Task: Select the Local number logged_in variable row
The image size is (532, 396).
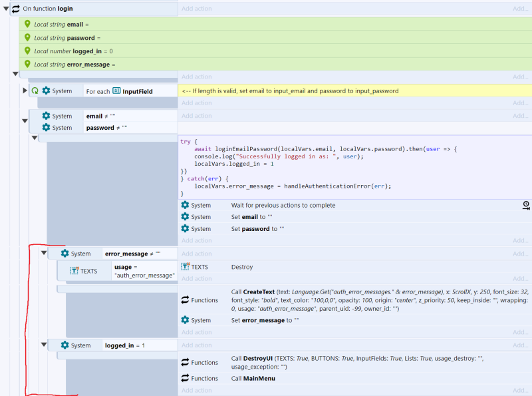Action: [275, 51]
